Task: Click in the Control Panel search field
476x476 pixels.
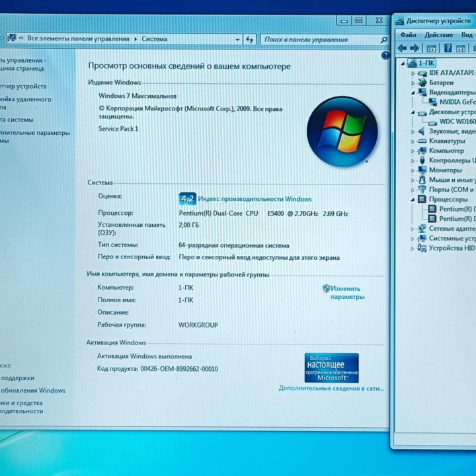Action: [x=317, y=40]
